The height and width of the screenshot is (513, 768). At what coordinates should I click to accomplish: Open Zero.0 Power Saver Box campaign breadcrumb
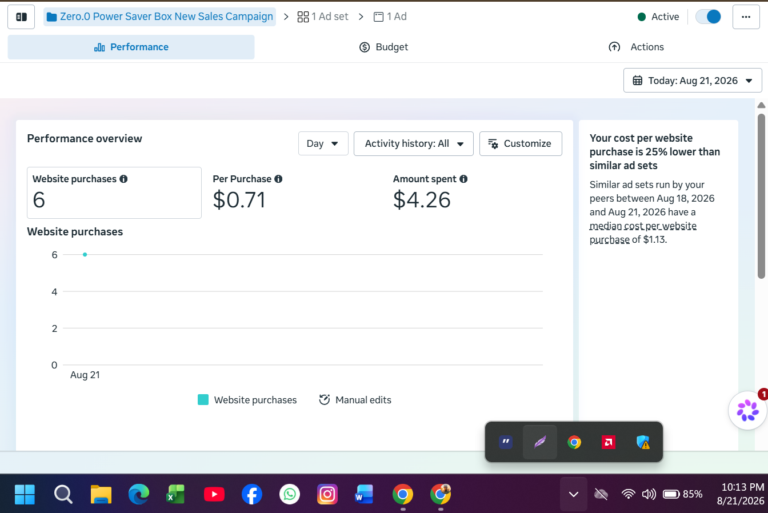pyautogui.click(x=160, y=17)
